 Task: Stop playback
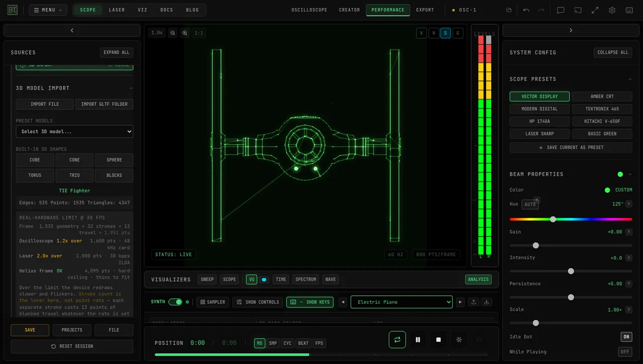tap(438, 339)
